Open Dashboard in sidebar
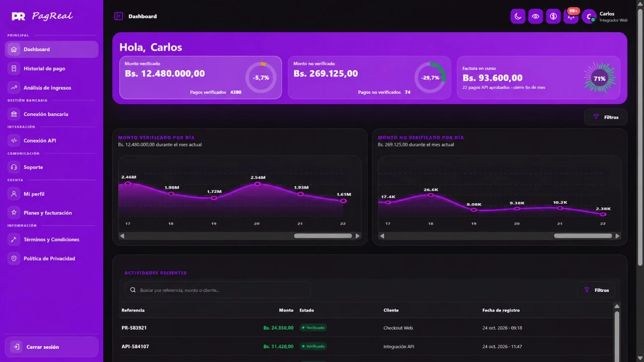The image size is (644, 362). (x=51, y=49)
